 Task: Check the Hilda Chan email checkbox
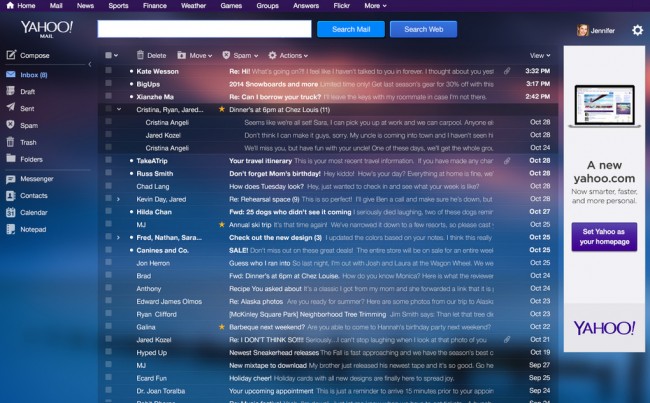pos(109,211)
